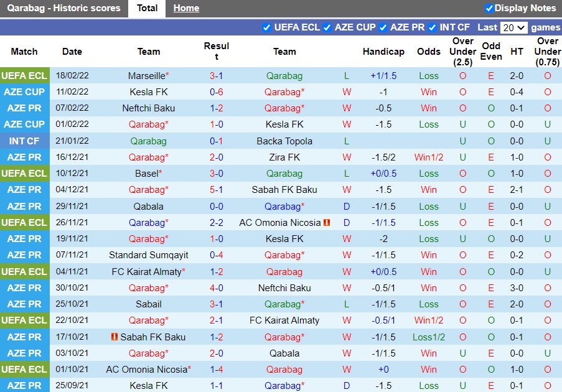Click the Odds column header
Image resolution: width=562 pixels, height=392 pixels.
coord(429,52)
